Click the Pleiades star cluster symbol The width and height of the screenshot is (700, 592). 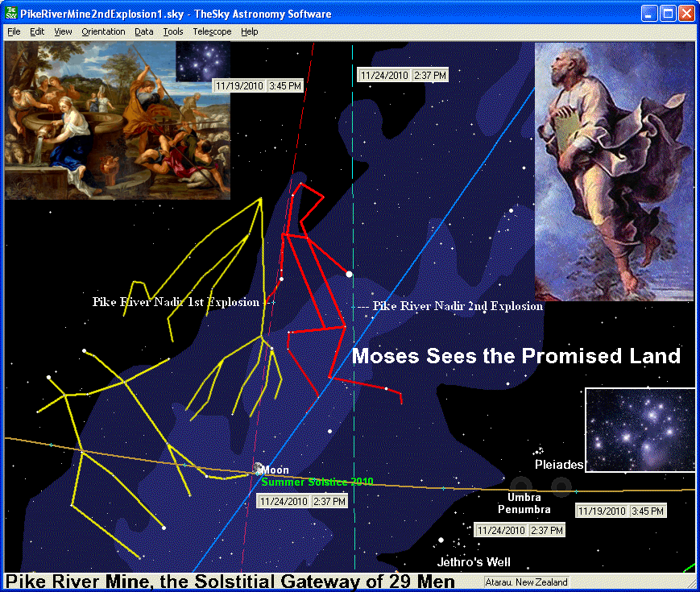539,451
